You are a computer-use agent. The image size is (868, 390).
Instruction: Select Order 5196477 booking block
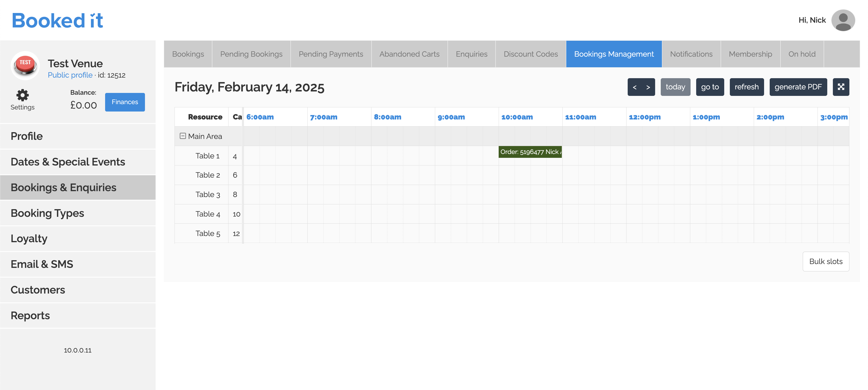[530, 152]
